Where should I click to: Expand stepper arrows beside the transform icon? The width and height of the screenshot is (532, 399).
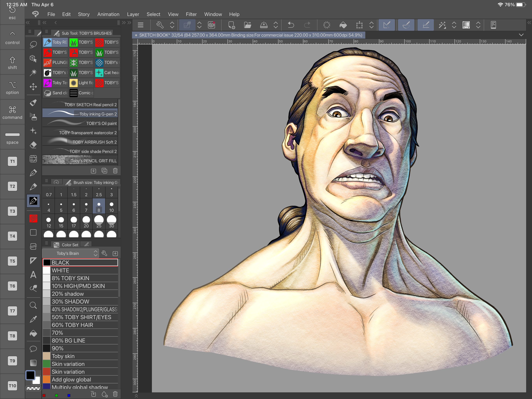tap(371, 25)
